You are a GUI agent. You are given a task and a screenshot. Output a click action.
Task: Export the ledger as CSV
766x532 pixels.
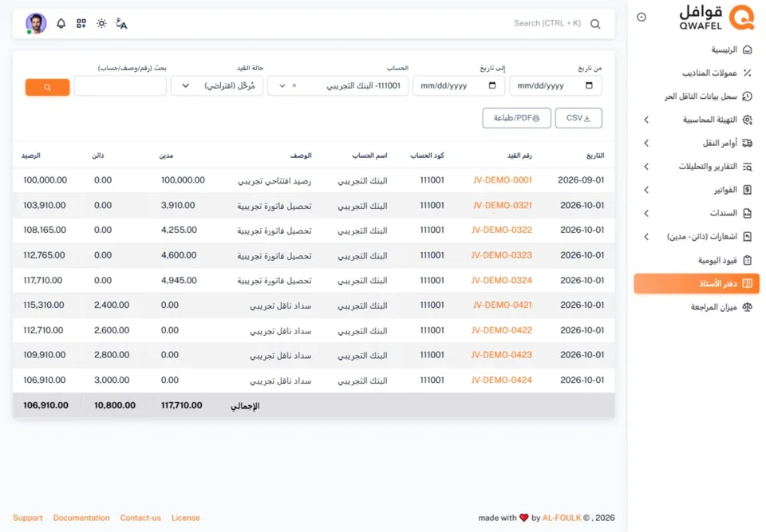(x=578, y=118)
